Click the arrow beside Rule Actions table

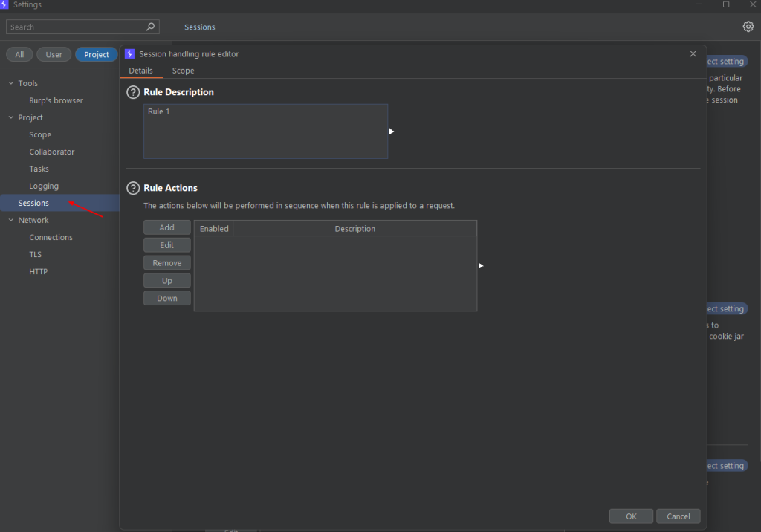pyautogui.click(x=481, y=266)
